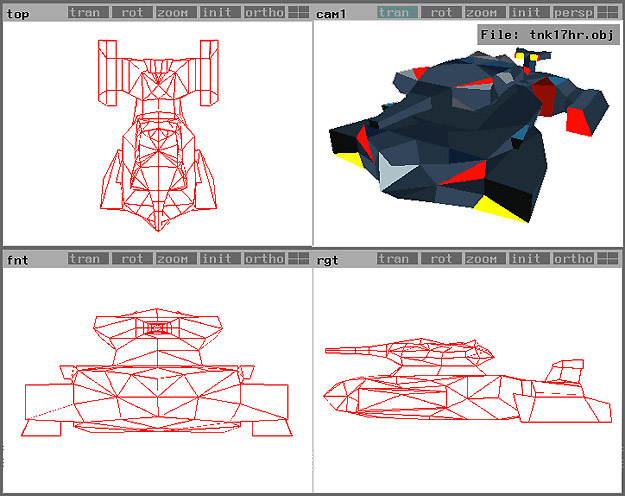Select tran mode in the fnt viewport
The image size is (625, 496).
pyautogui.click(x=88, y=259)
